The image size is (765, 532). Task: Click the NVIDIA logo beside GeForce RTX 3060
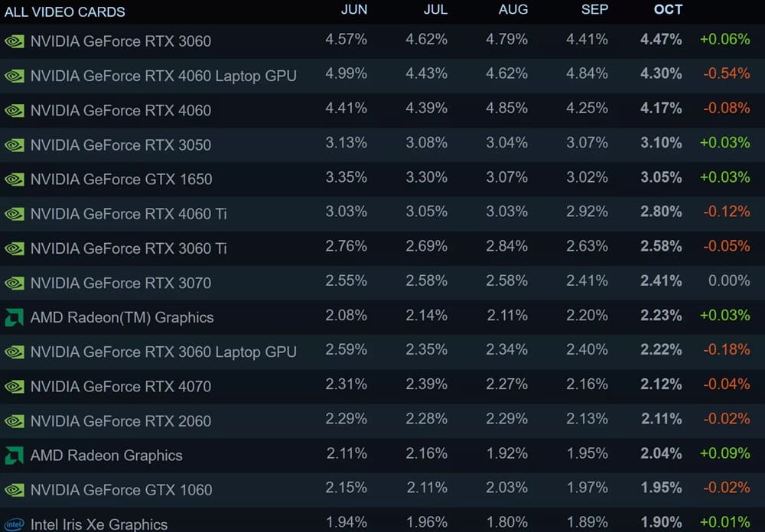[14, 41]
